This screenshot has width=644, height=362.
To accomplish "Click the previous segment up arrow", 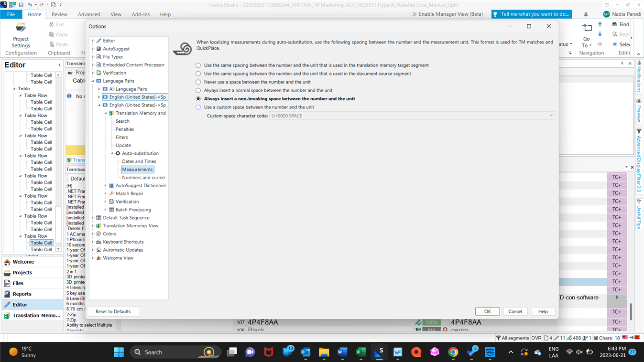I will [x=600, y=24].
